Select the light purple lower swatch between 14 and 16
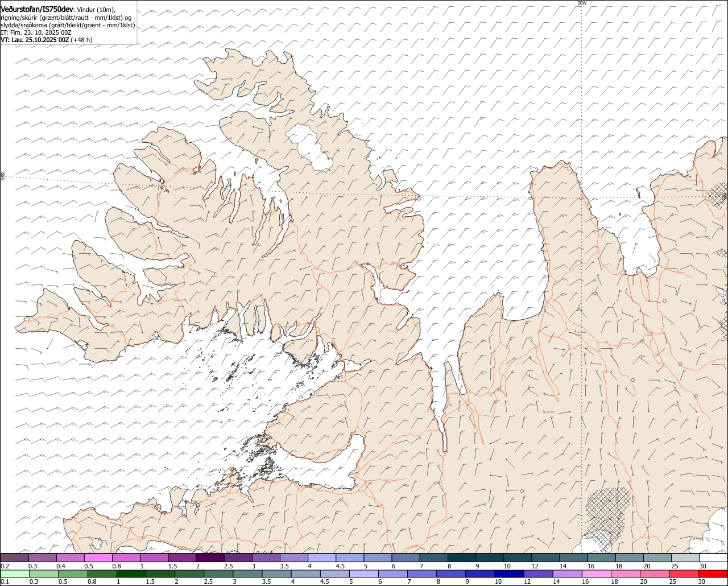Viewport: 728px width, 586px height. click(568, 573)
